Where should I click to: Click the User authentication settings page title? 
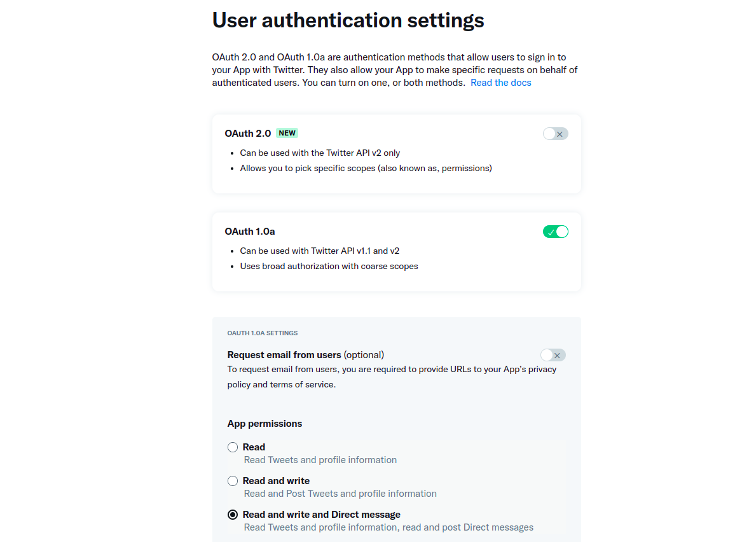coord(348,20)
